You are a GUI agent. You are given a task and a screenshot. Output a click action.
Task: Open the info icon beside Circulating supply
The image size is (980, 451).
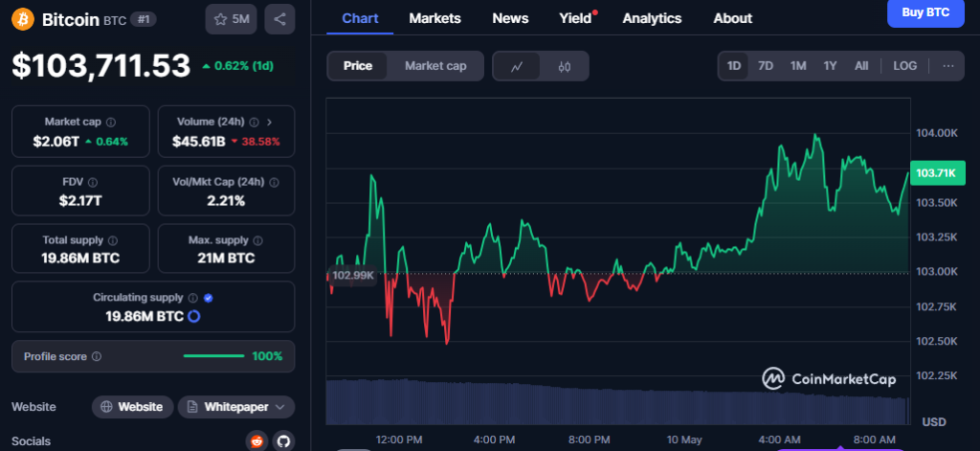pos(193,298)
